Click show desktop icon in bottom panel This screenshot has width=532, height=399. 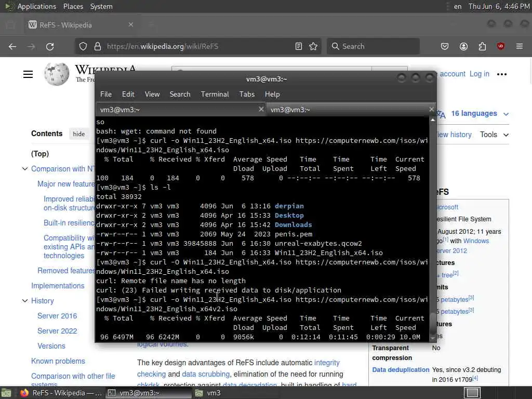coord(6,393)
